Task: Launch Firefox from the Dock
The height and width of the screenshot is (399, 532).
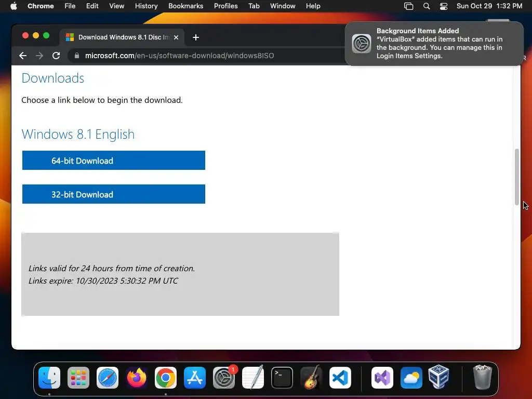Action: tap(137, 378)
